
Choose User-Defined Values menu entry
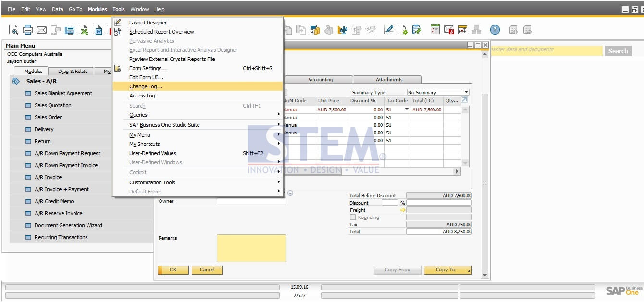point(198,153)
